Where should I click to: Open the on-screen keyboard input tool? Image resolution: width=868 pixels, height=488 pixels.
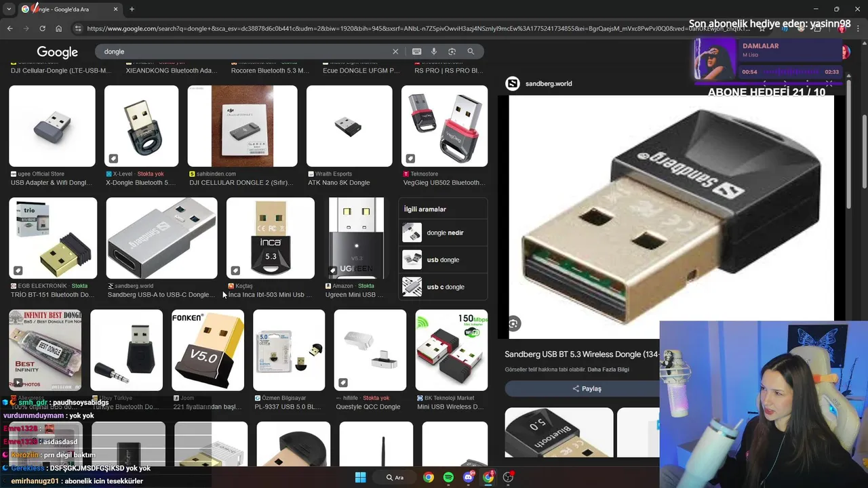(416, 52)
